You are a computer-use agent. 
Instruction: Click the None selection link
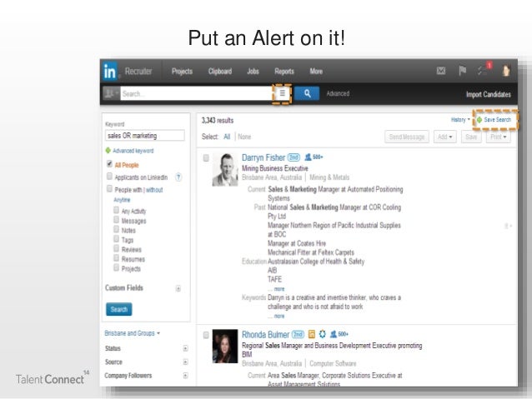pyautogui.click(x=244, y=137)
